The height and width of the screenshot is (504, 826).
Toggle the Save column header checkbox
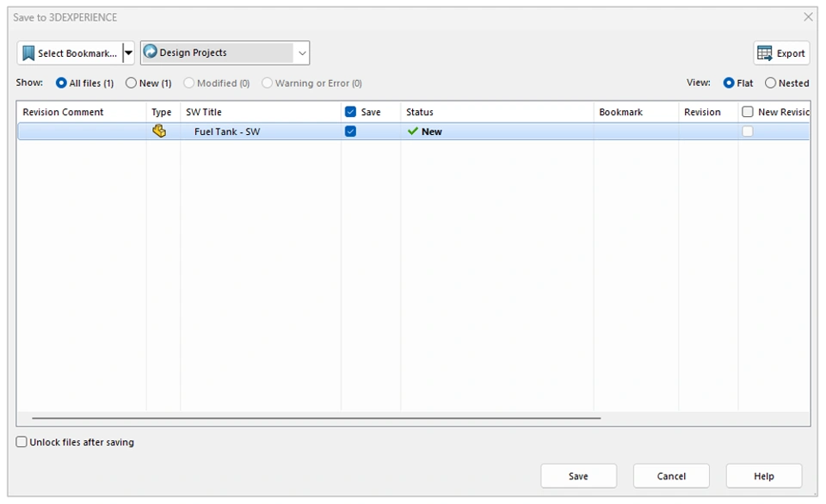(x=350, y=112)
